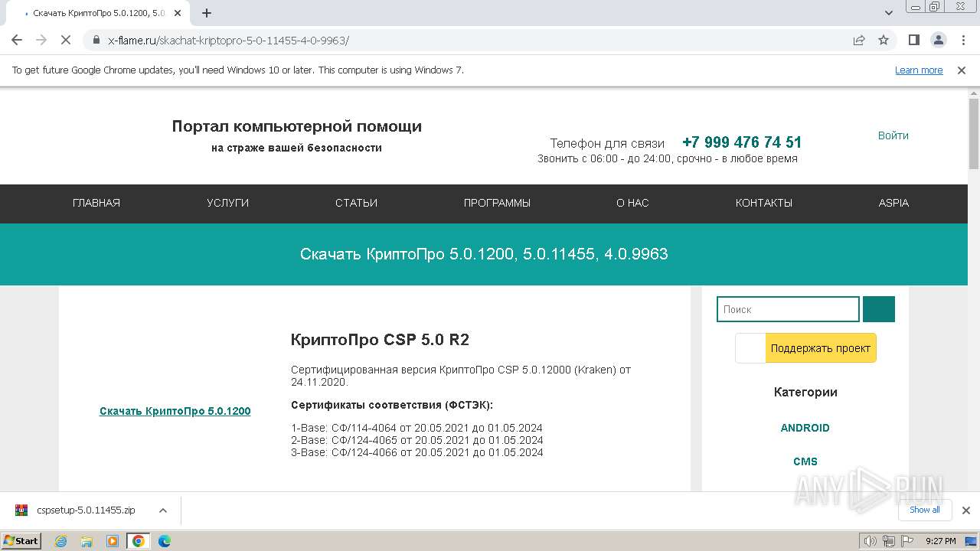Select the КриптоПро browser tab
This screenshot has width=980, height=551.
[x=98, y=13]
